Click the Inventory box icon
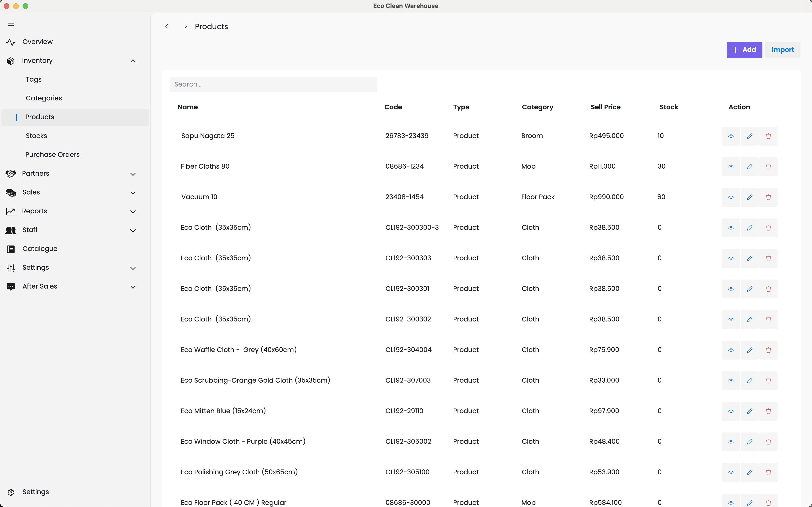This screenshot has height=507, width=812. (x=11, y=61)
